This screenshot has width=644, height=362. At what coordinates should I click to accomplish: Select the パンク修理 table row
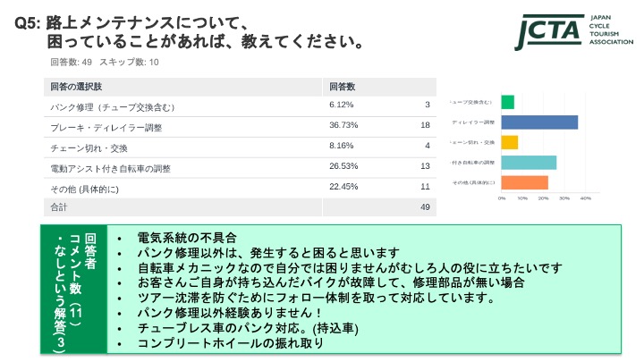241,106
